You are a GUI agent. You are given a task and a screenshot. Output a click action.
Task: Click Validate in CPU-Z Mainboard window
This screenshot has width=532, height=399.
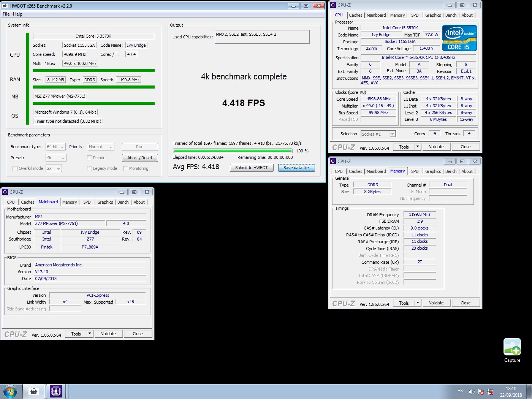[108, 334]
